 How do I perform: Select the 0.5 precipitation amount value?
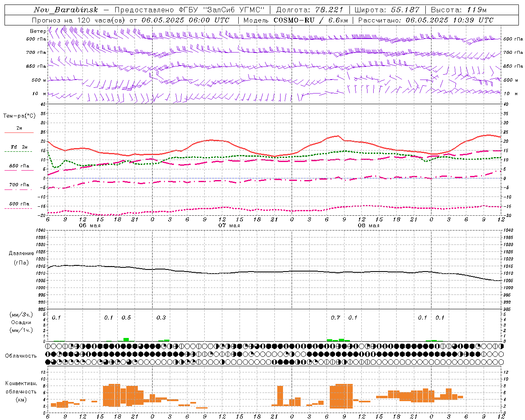click(x=126, y=317)
